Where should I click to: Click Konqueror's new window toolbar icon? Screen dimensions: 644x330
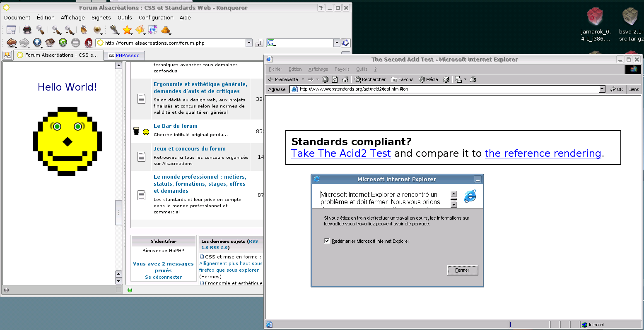[11, 30]
